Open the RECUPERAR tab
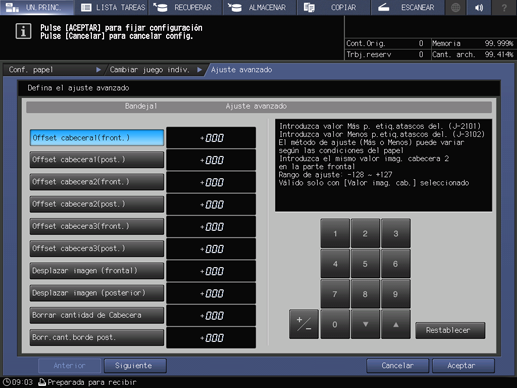Screen dimensions: 517x388 pos(186,7)
